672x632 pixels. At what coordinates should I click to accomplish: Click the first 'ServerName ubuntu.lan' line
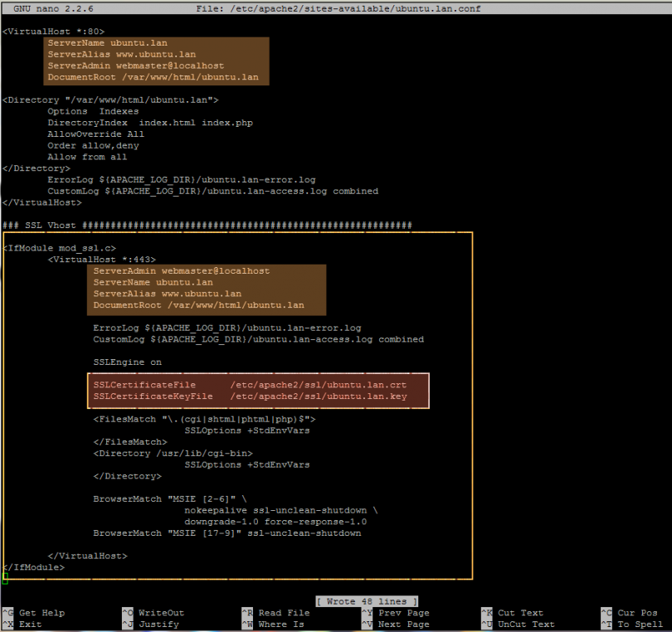pos(108,43)
